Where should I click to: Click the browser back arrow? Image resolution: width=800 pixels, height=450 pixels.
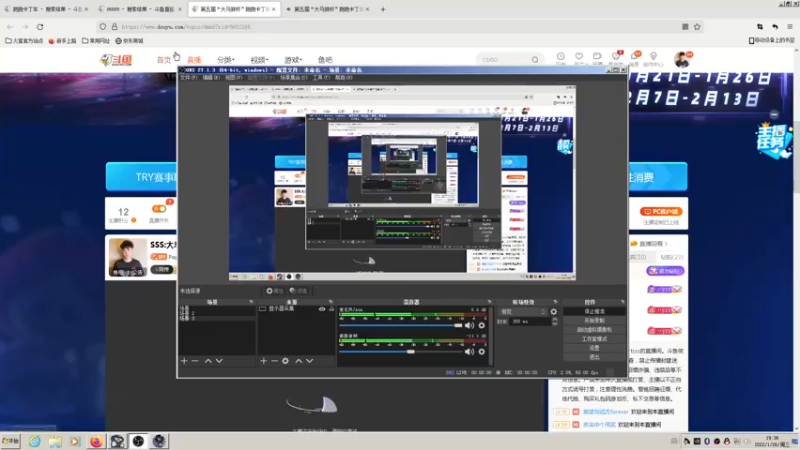(10, 27)
